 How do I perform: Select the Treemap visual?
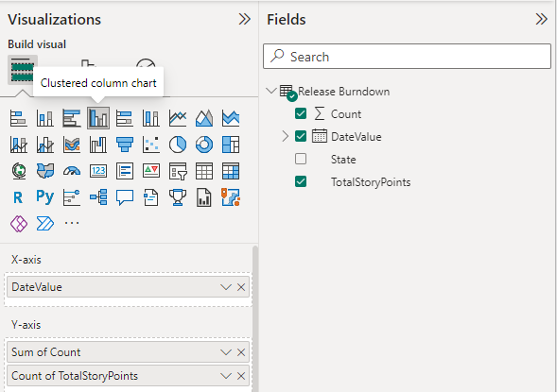coord(231,145)
